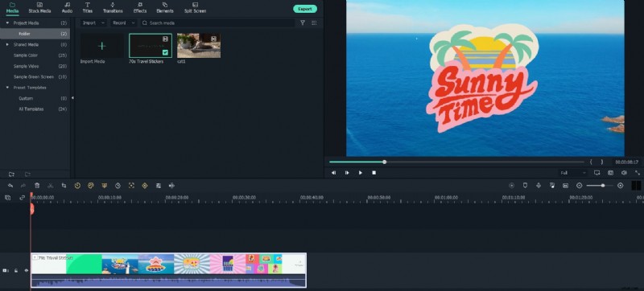Select Sample Color in the library
Image resolution: width=644 pixels, height=291 pixels.
click(26, 55)
